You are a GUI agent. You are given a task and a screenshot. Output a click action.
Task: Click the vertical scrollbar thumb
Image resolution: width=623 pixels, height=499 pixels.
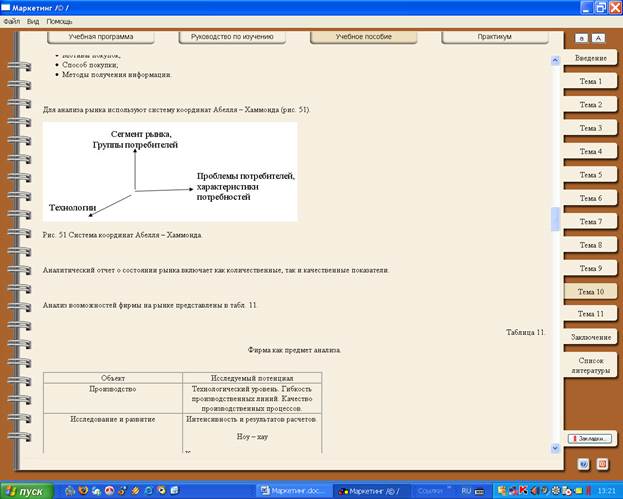(x=555, y=219)
